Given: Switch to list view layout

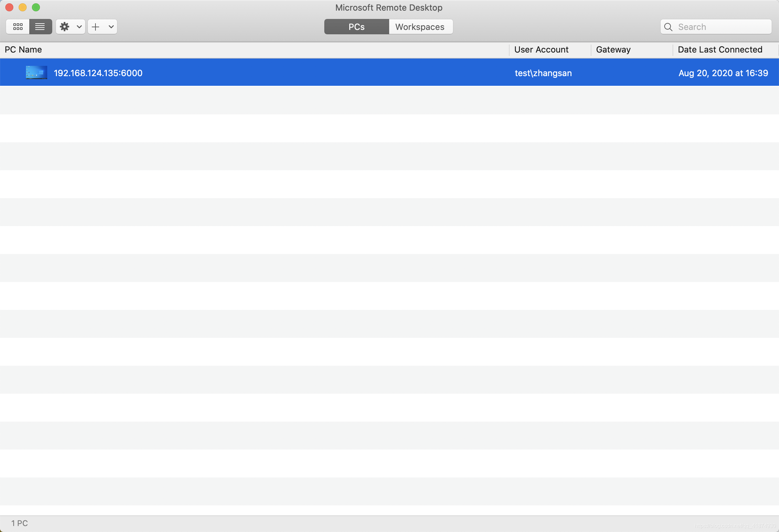Looking at the screenshot, I should coord(40,27).
